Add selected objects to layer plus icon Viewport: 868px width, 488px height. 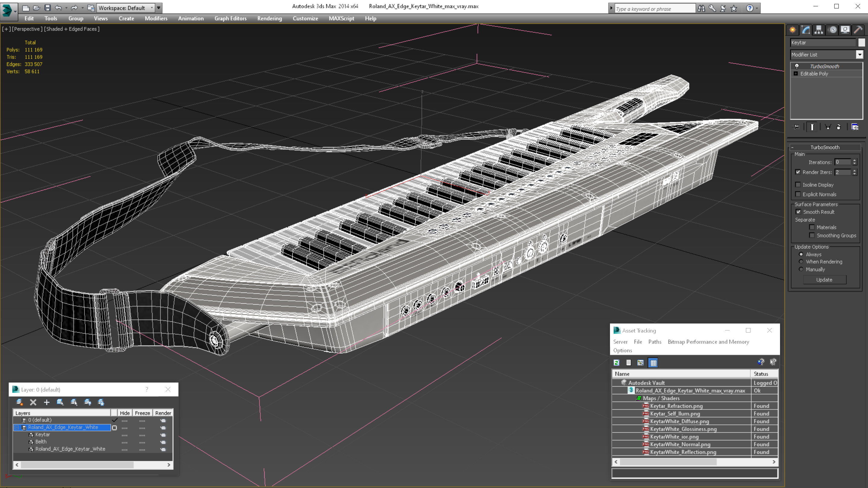tap(46, 402)
